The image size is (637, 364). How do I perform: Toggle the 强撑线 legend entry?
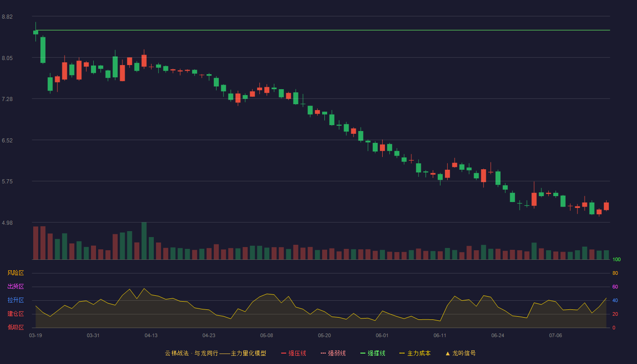tap(373, 353)
